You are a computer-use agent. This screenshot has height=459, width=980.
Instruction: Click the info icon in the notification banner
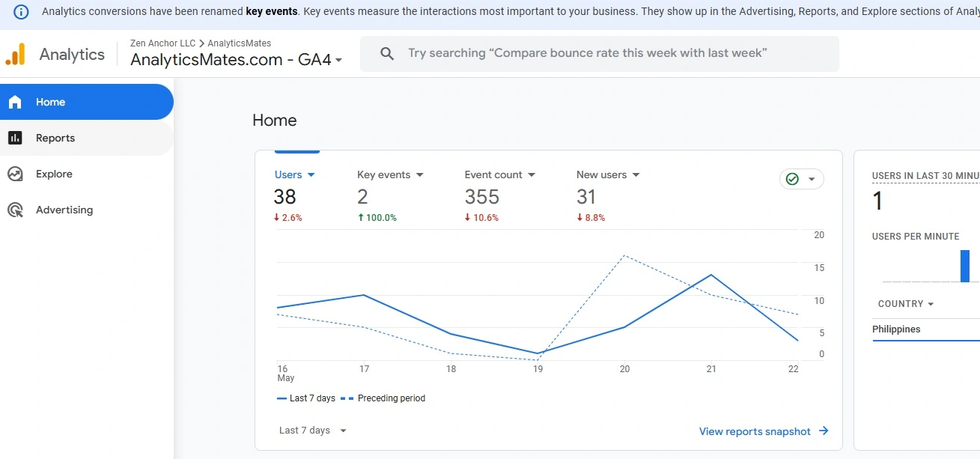tap(20, 11)
